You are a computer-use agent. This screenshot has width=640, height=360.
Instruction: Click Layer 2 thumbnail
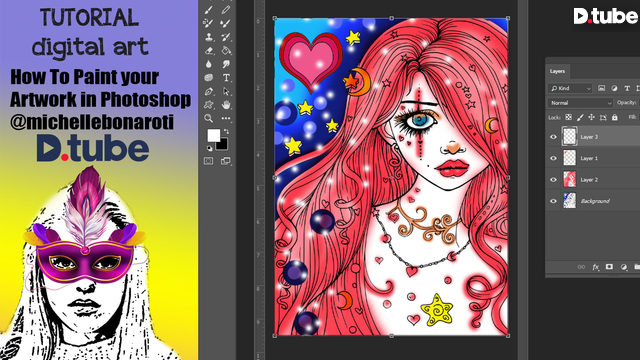click(x=569, y=179)
